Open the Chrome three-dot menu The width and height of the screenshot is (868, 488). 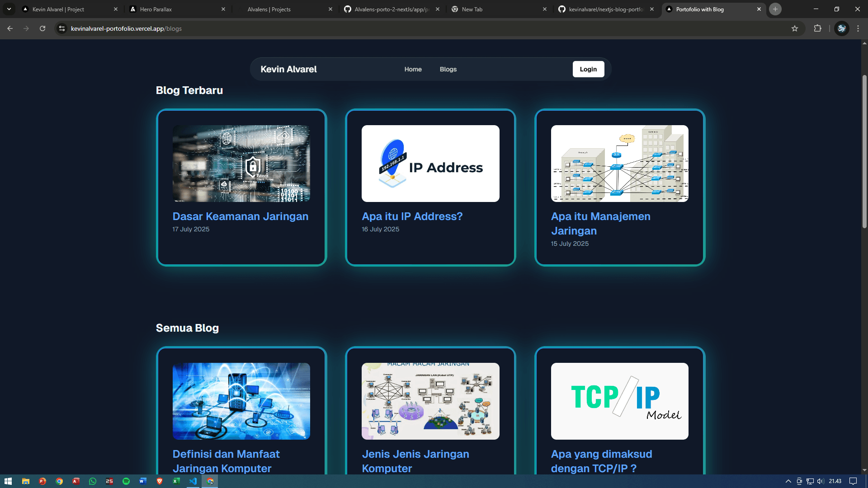point(858,28)
